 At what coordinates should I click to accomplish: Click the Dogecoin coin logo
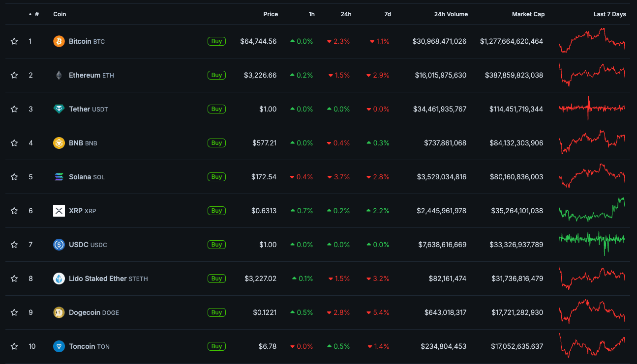click(59, 312)
